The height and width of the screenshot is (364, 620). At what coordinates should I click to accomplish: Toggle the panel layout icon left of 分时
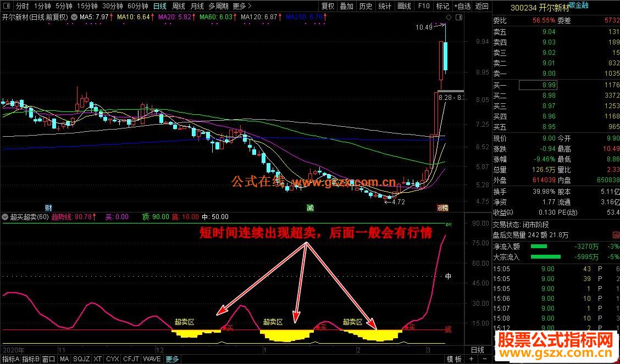[7, 6]
